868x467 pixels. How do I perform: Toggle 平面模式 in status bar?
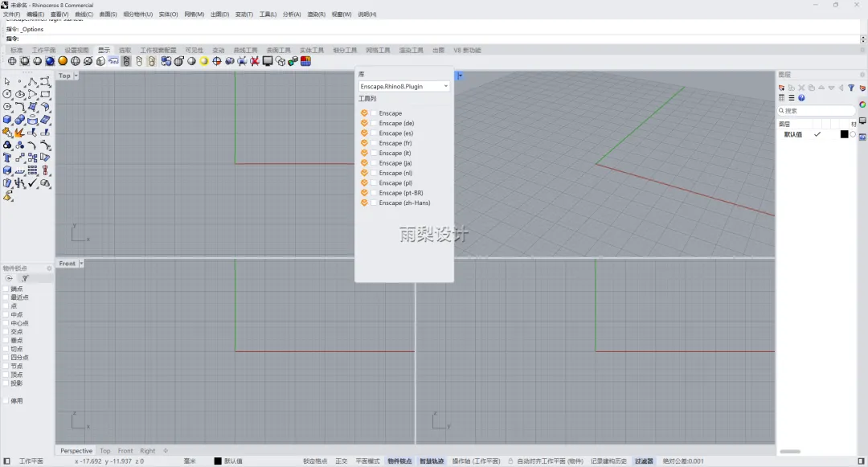click(367, 461)
